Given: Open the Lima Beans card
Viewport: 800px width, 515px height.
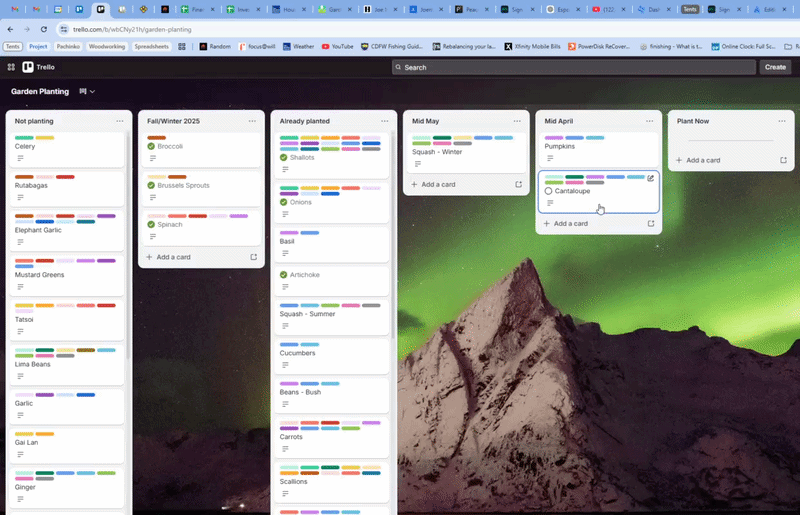Looking at the screenshot, I should click(67, 364).
